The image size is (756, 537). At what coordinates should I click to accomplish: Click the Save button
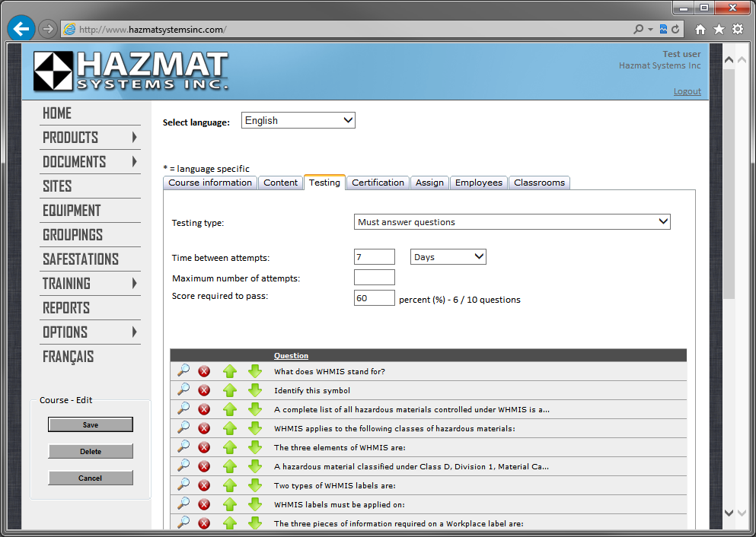coord(91,425)
